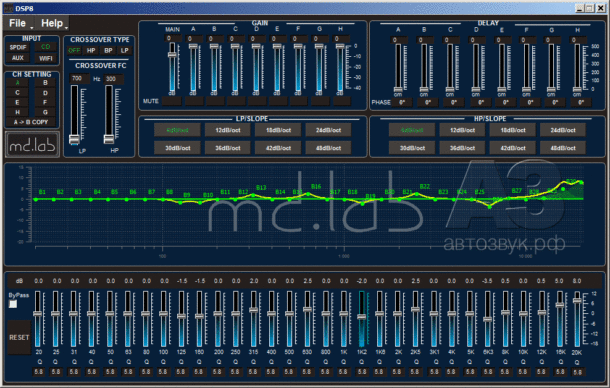This screenshot has width=610, height=388.
Task: Select the SPDIF input
Action: coord(18,47)
